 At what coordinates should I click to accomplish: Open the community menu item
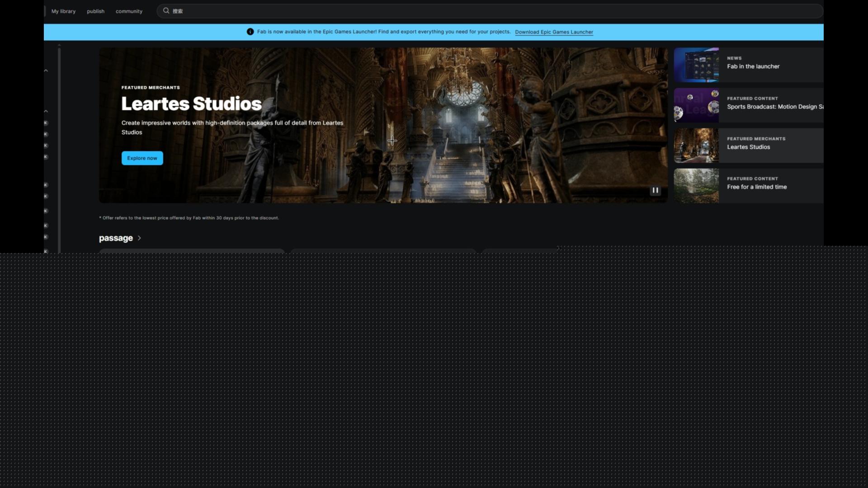129,11
